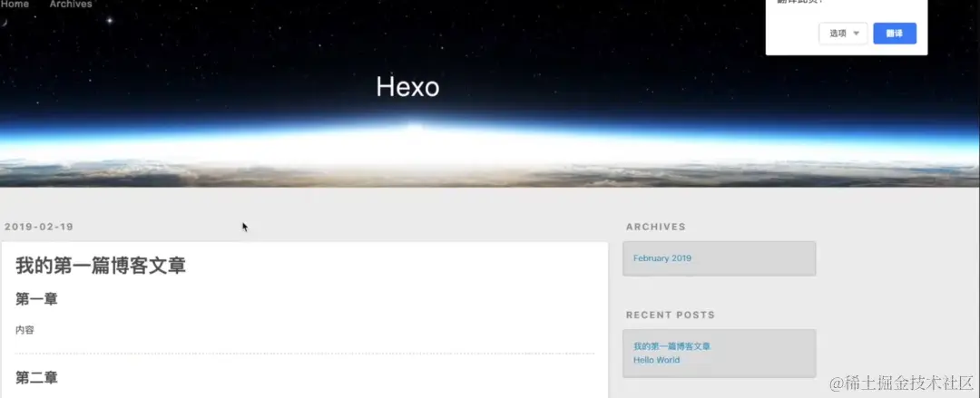Click the bright star in the banner

(110, 21)
